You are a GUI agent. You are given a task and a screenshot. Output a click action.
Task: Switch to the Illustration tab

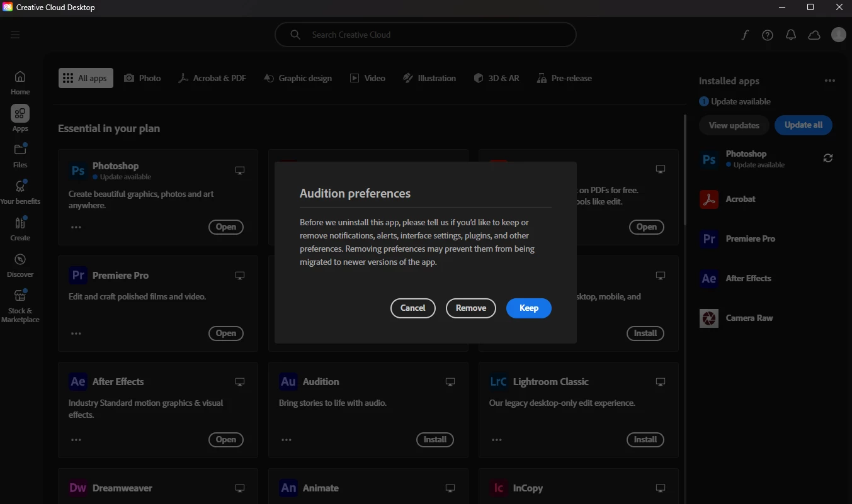point(429,78)
